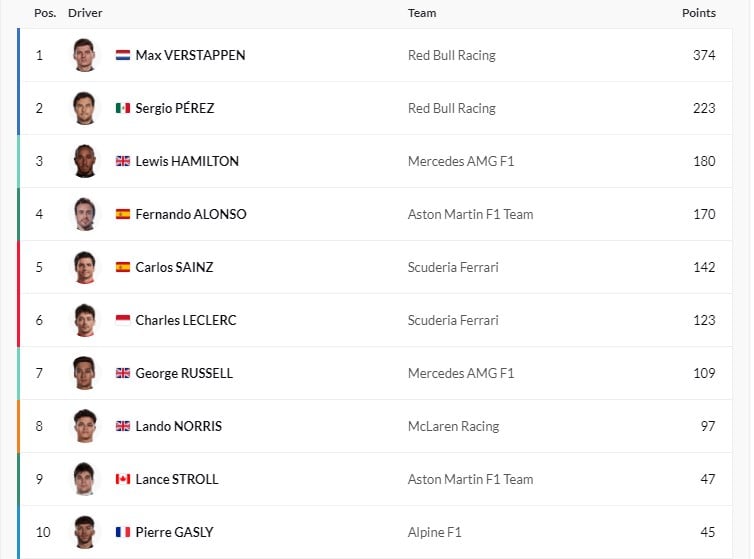
Task: Click the Mexico flag beside Sergio Pérez
Action: coord(123,108)
